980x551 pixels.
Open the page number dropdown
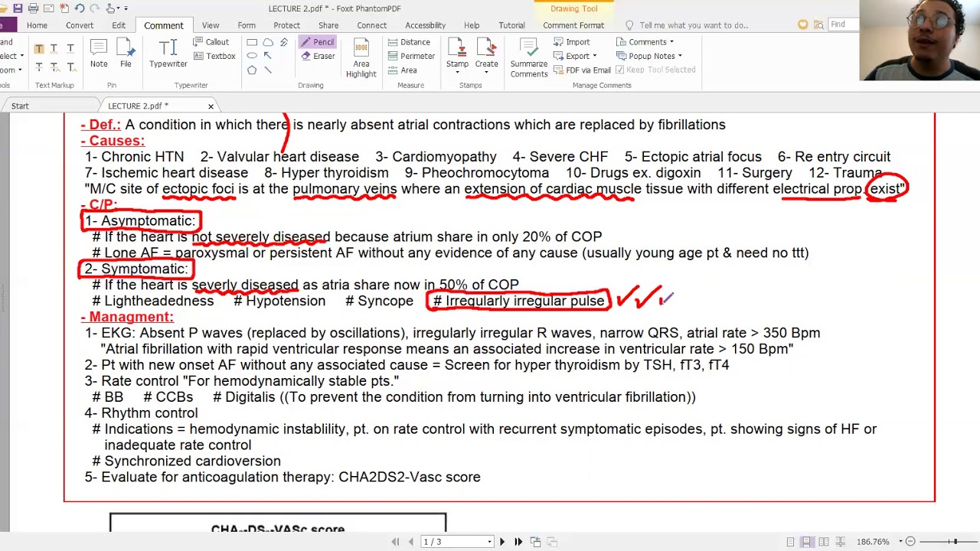(x=489, y=542)
